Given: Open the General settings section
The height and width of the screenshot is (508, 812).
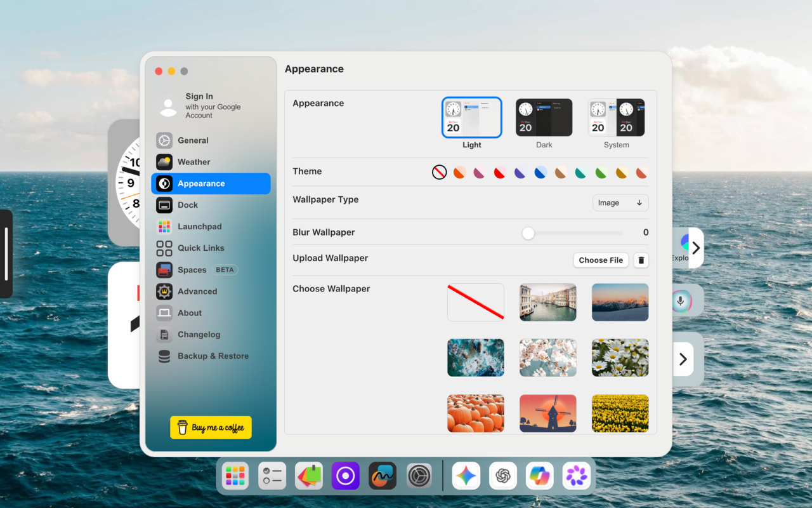Looking at the screenshot, I should click(x=211, y=140).
